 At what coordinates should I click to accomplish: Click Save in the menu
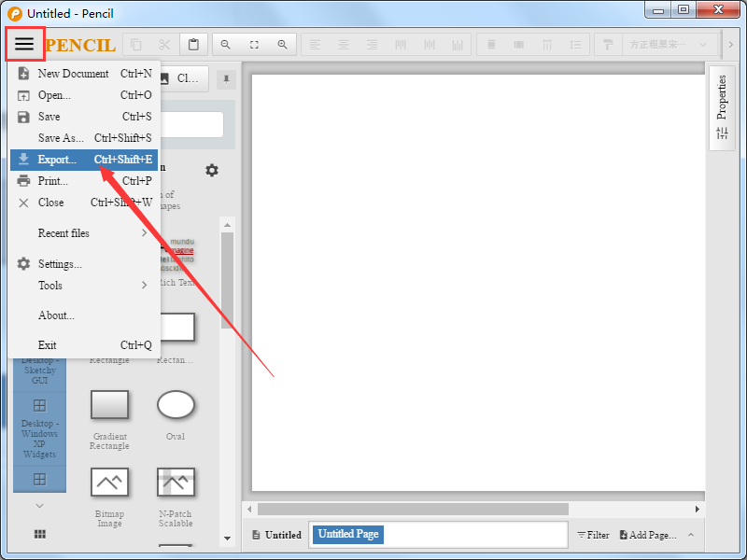point(84,116)
